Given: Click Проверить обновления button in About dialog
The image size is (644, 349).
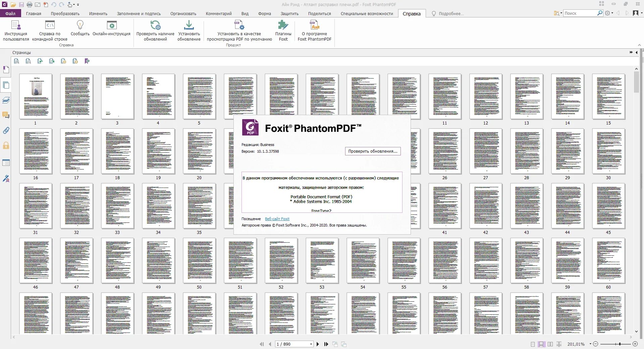Looking at the screenshot, I should 373,151.
